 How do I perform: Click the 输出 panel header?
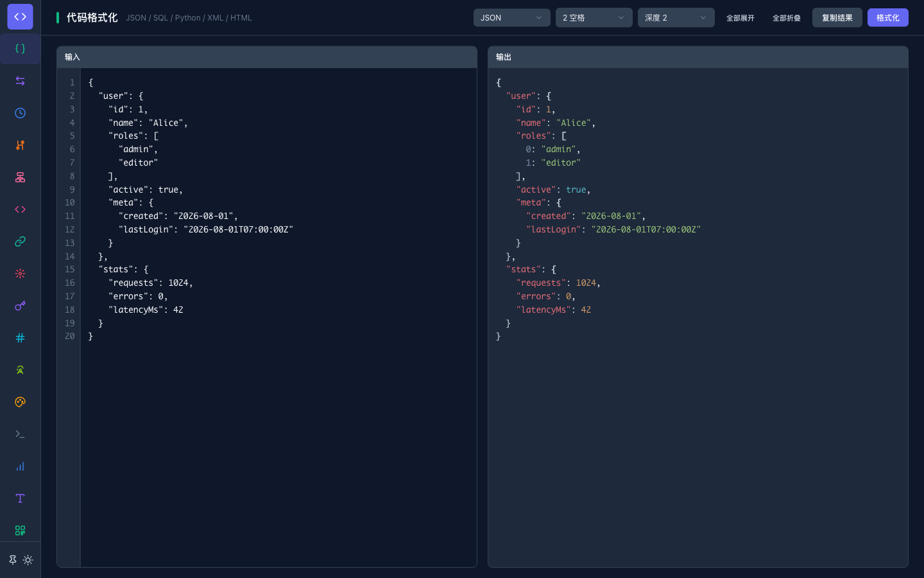point(698,57)
